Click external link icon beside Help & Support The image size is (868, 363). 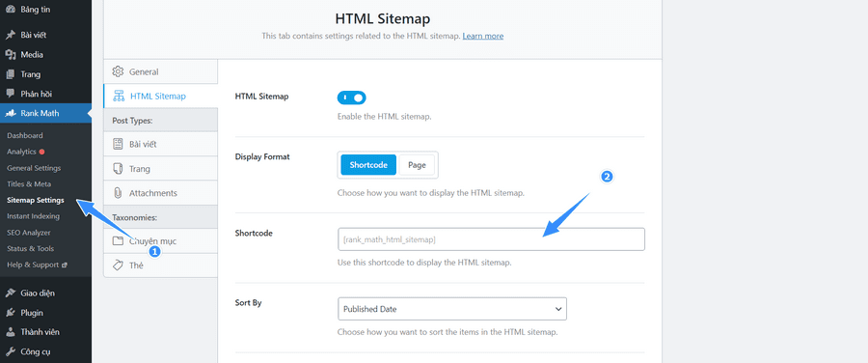click(x=65, y=265)
